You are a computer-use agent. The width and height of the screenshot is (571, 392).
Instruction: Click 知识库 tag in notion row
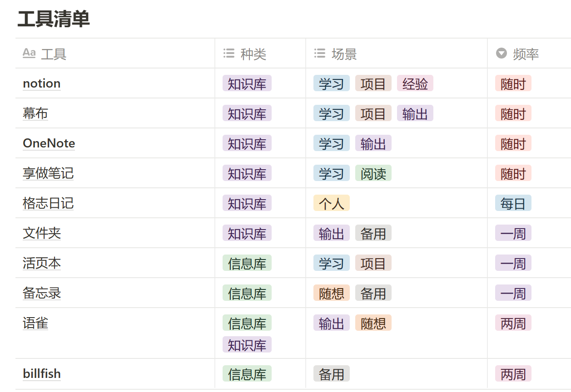pos(247,83)
